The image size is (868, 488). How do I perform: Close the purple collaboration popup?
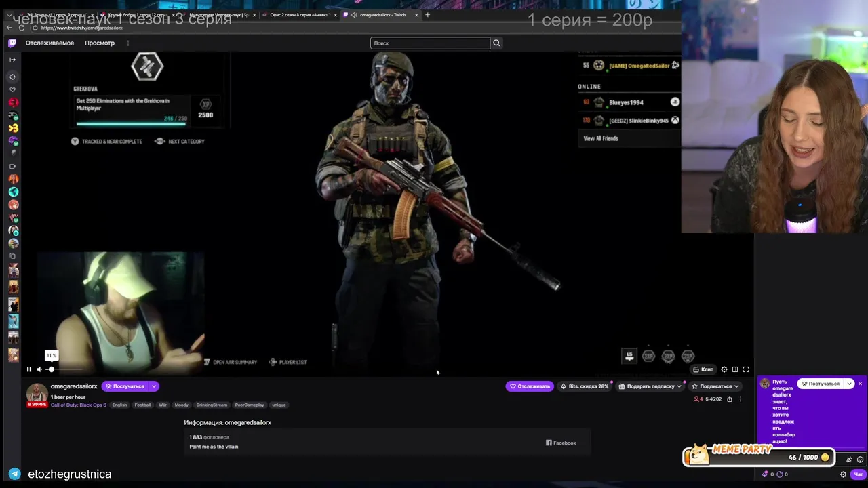coord(861,384)
